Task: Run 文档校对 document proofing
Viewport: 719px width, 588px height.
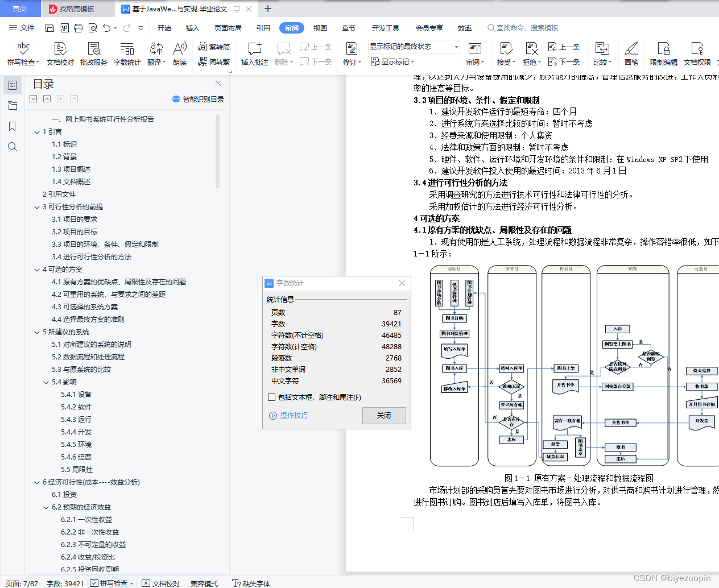Action: (x=59, y=54)
